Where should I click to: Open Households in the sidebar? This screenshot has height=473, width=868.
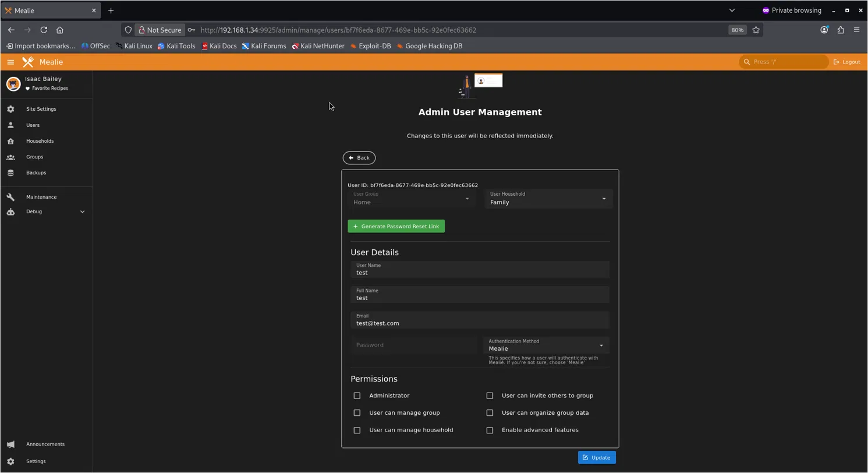coord(40,141)
